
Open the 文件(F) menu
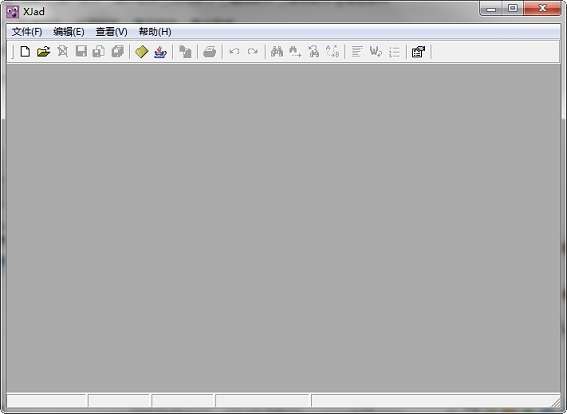click(x=27, y=32)
